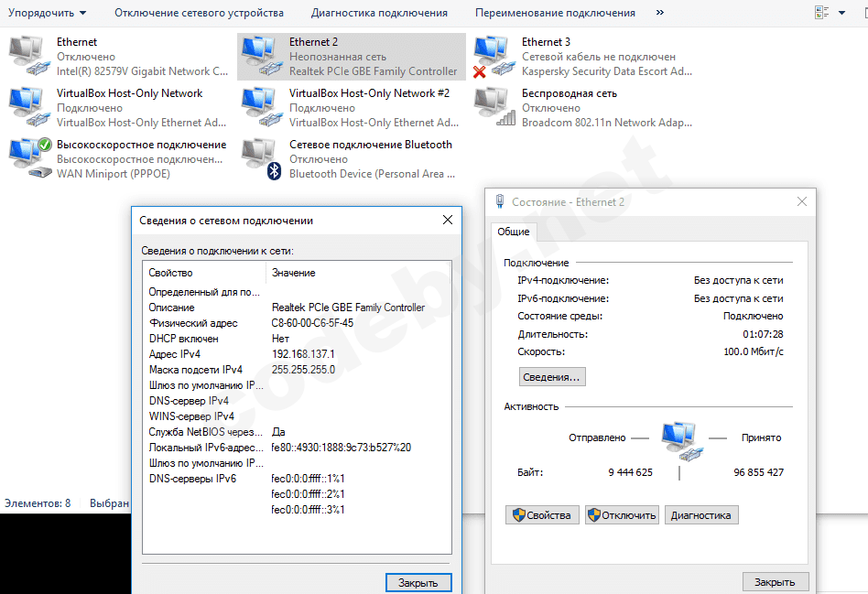Select Высокоскоростное подключение PPPOE icon
This screenshot has height=594, width=868.
[x=30, y=158]
